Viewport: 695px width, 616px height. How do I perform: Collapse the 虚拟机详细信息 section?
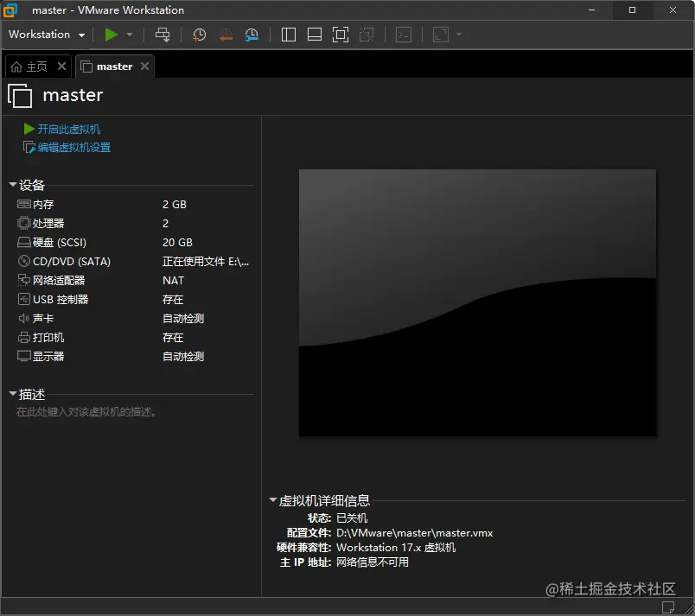[x=273, y=499]
